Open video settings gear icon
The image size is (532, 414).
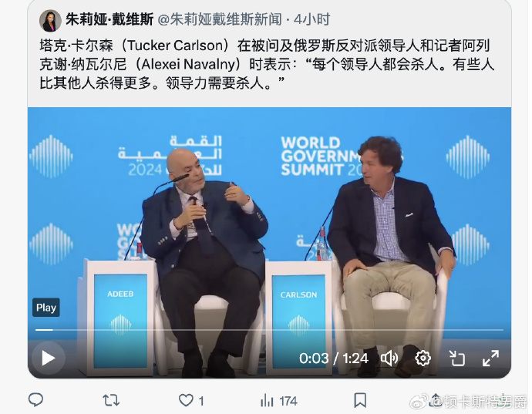point(423,358)
